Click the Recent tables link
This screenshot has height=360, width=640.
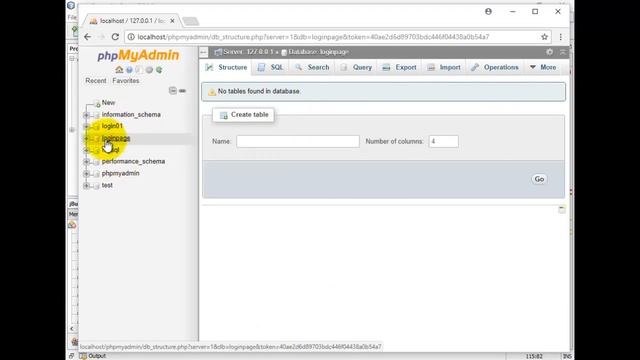coord(96,81)
